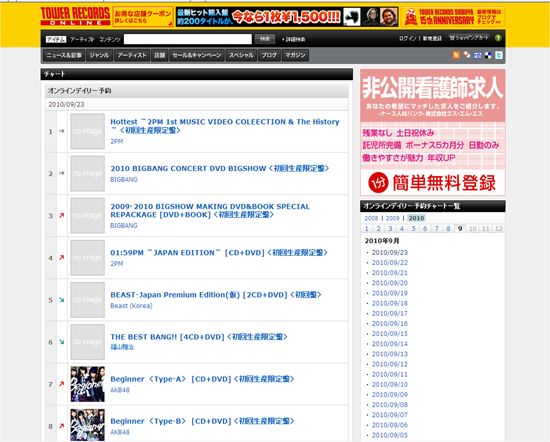
Task: Select month 1 in chart archive
Action: (367, 229)
